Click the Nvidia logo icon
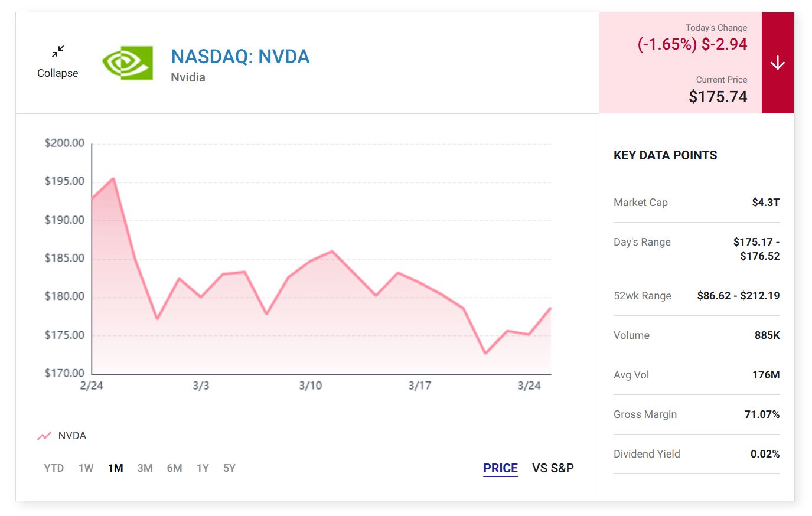812x516 pixels. click(x=128, y=63)
